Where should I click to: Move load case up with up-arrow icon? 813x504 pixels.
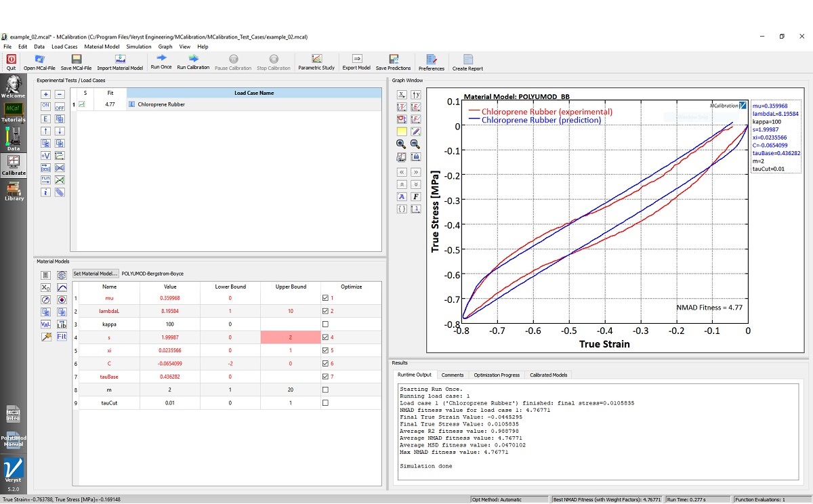click(45, 131)
